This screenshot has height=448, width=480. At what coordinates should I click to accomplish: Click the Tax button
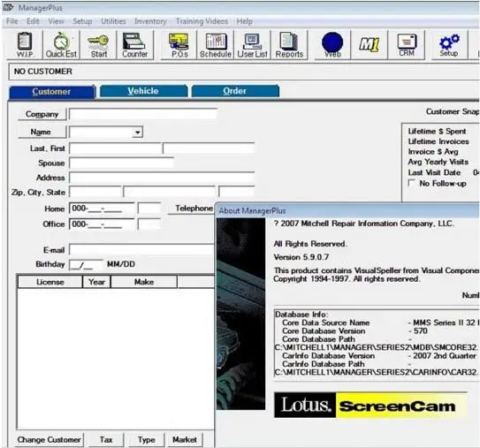[x=106, y=440]
